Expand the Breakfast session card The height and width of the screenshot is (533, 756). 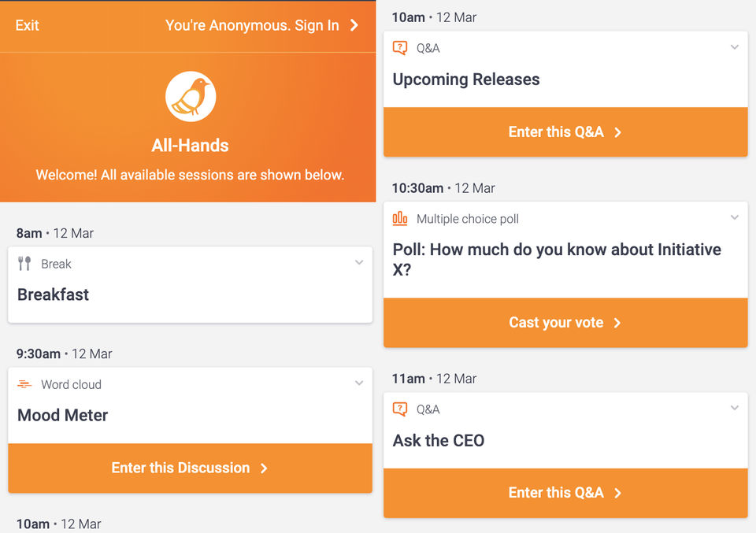[359, 263]
